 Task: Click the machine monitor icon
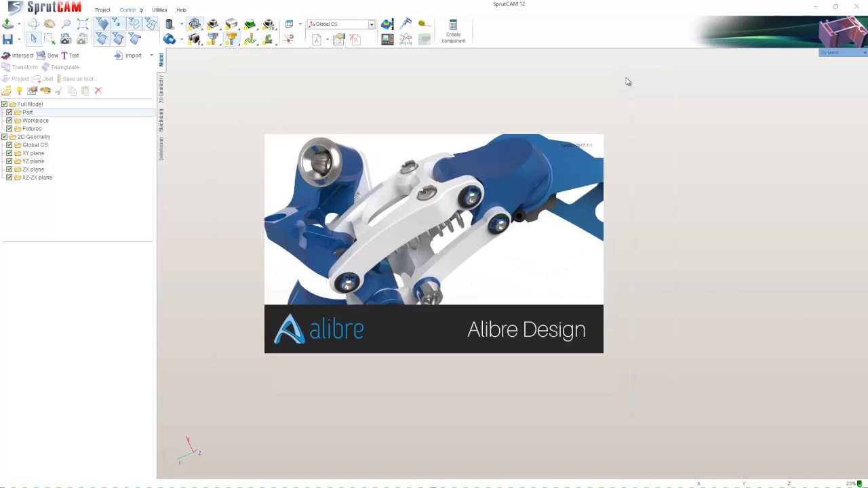[x=387, y=39]
